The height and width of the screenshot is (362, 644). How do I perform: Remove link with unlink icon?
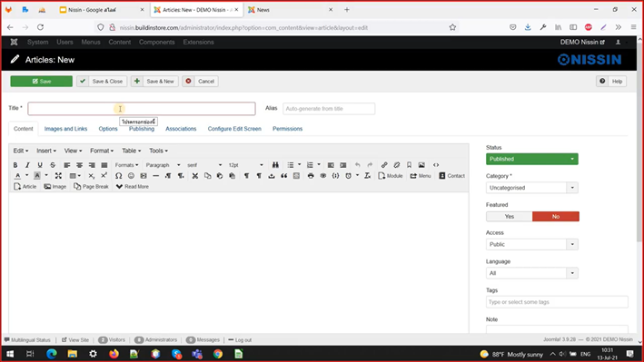397,165
